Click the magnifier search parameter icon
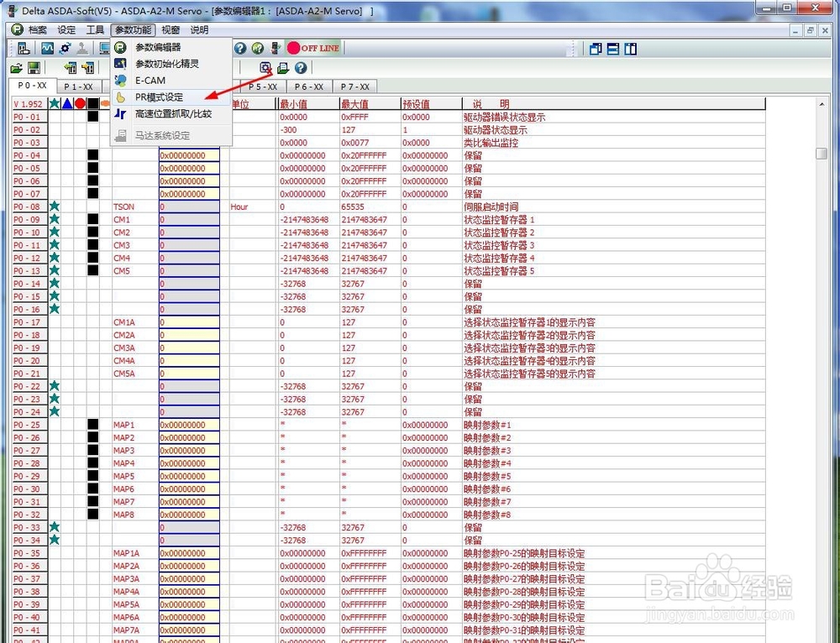The height and width of the screenshot is (643, 840). click(265, 67)
